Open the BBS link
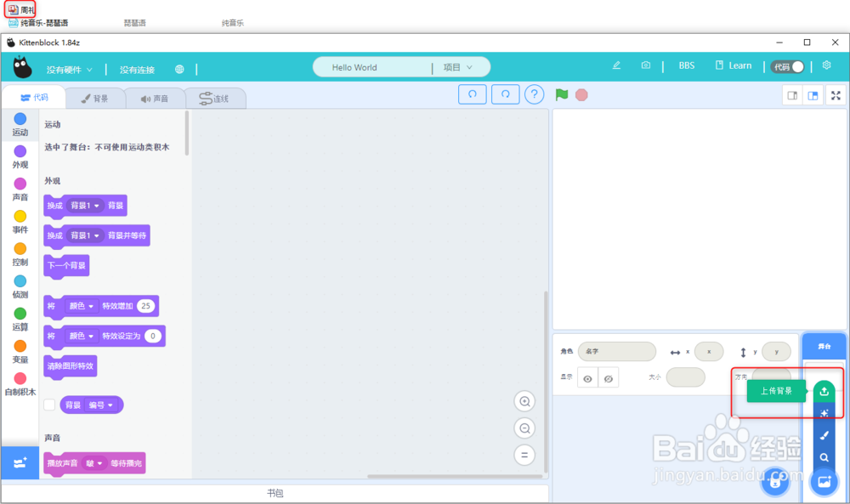The image size is (850, 504). tap(686, 65)
